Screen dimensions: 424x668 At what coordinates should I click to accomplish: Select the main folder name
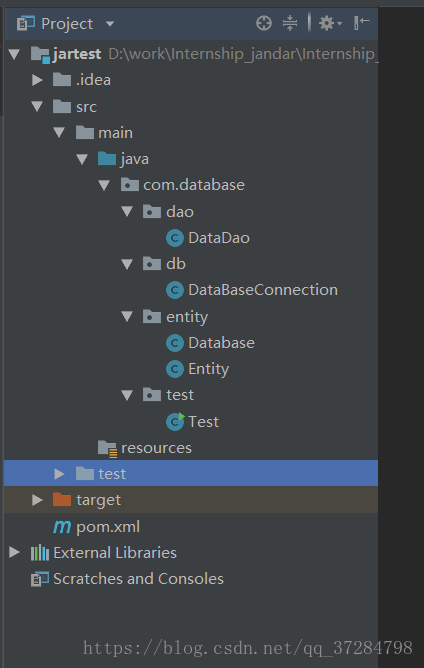[x=115, y=133]
